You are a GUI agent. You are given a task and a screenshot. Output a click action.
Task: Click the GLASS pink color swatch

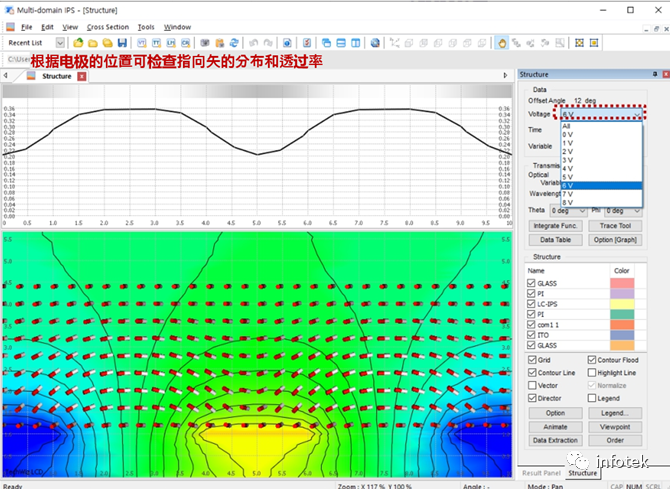tap(622, 283)
